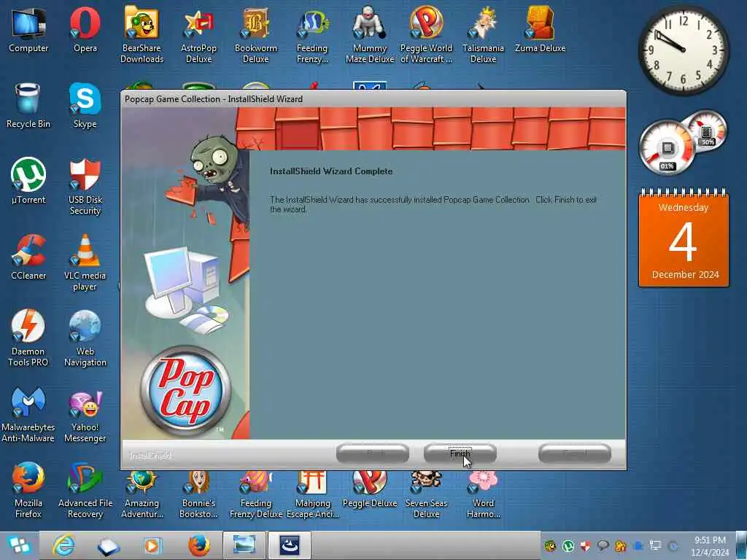
Task: Select the Mahjong Escape Anci... icon
Action: tap(312, 494)
